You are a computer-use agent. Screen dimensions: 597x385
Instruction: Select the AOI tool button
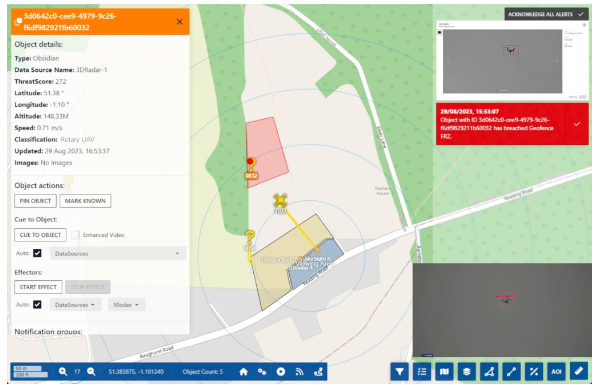click(x=556, y=371)
